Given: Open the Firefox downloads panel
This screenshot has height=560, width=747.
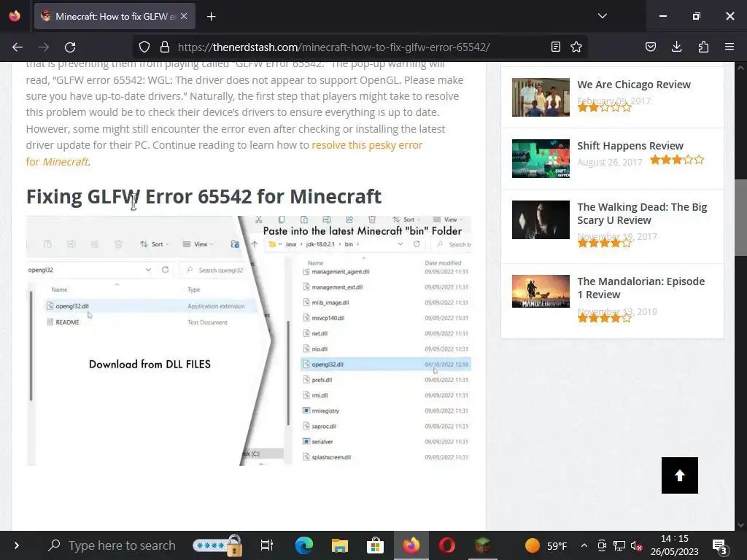Looking at the screenshot, I should [x=676, y=47].
